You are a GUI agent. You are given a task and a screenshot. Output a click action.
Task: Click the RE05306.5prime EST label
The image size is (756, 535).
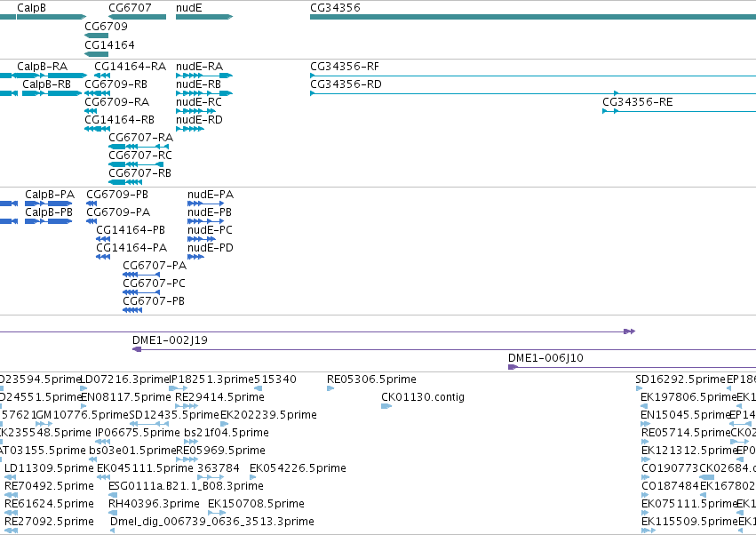(x=371, y=379)
